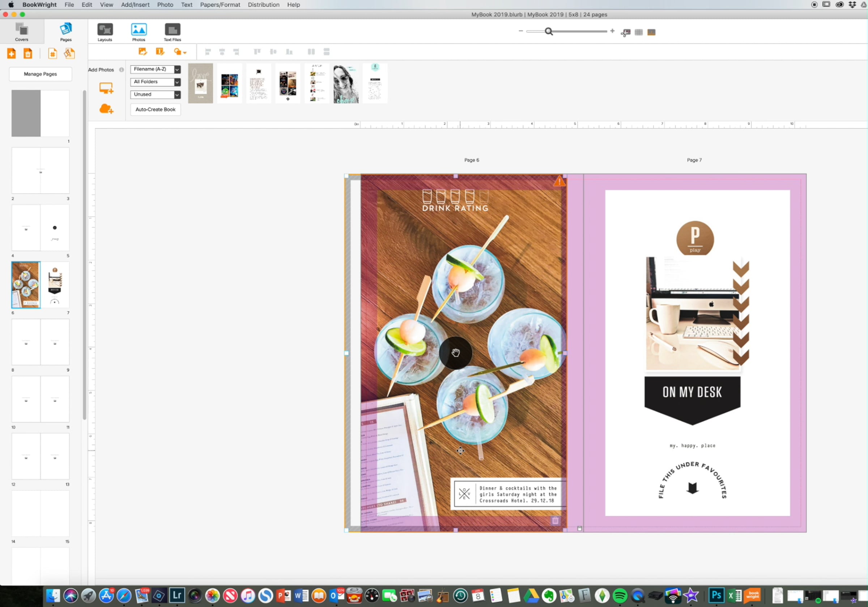Select the 'ON MY DESK' banner on Page 7

692,401
